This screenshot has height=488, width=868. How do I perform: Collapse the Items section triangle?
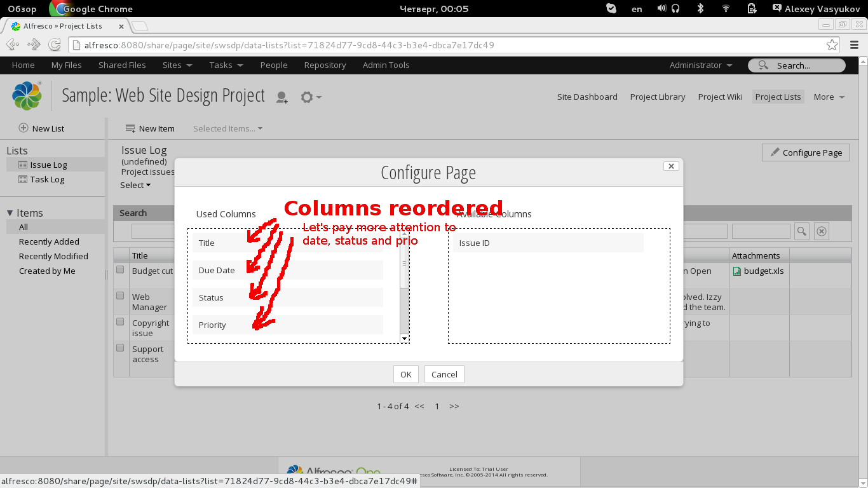(10, 213)
